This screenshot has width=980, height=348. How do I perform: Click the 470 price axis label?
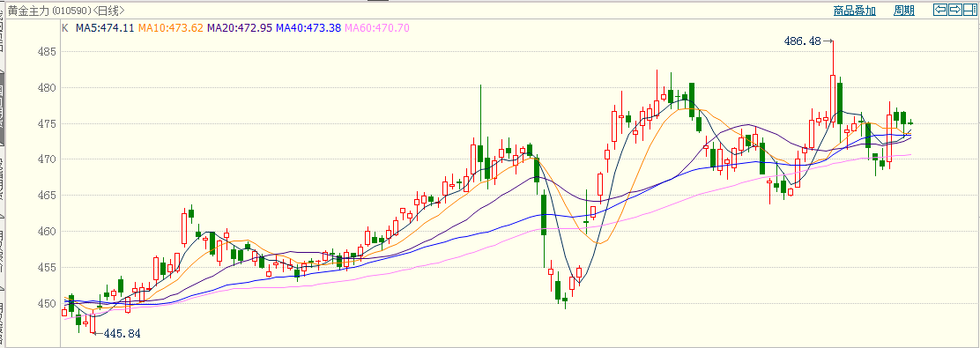pos(47,160)
